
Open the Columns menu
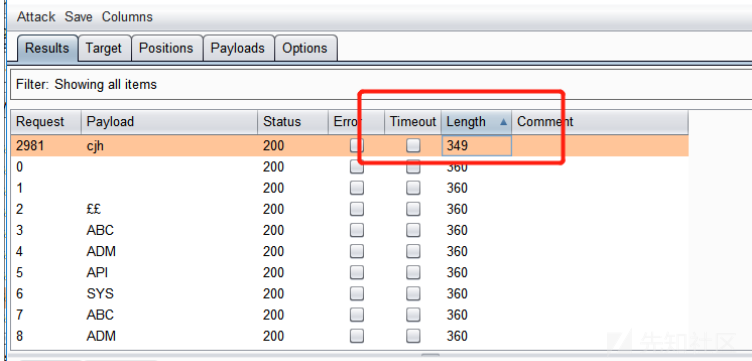(127, 17)
